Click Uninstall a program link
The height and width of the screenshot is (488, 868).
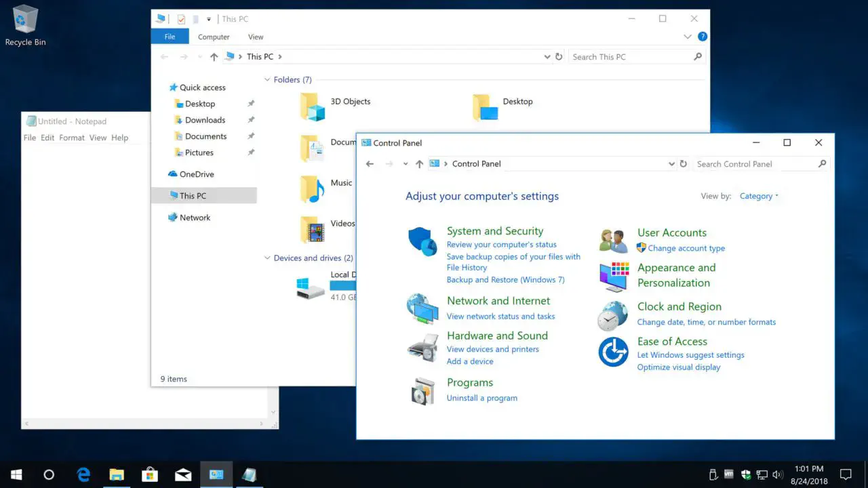482,398
